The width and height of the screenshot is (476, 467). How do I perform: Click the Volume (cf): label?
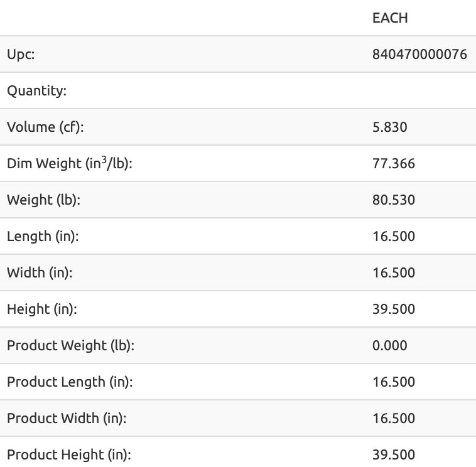[45, 127]
